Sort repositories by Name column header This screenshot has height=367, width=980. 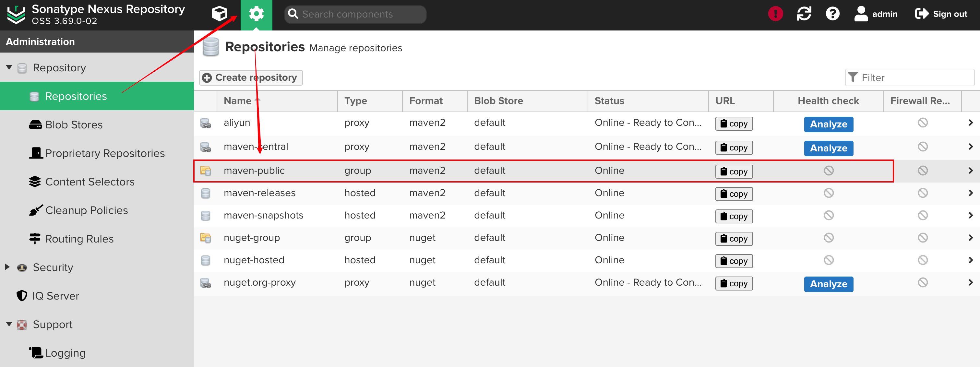(x=238, y=101)
